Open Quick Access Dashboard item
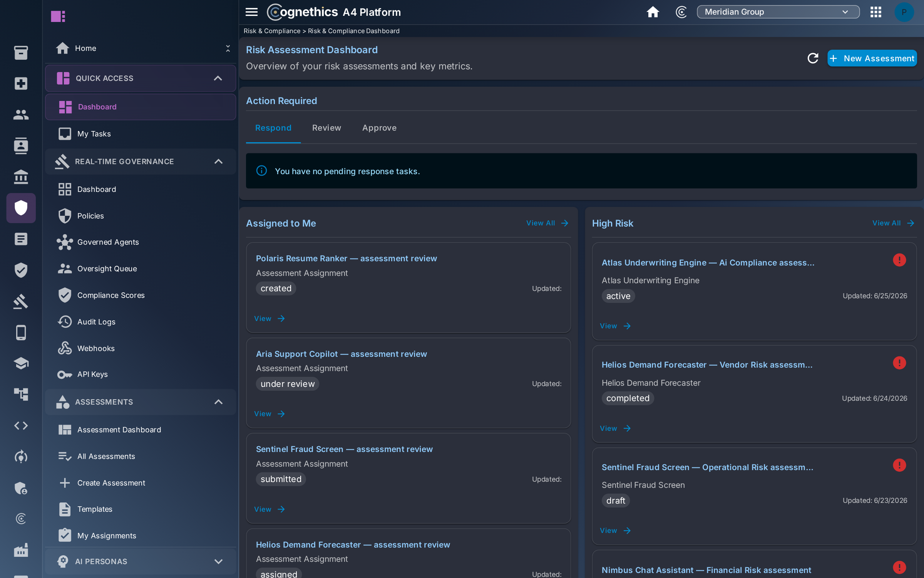 pos(140,107)
